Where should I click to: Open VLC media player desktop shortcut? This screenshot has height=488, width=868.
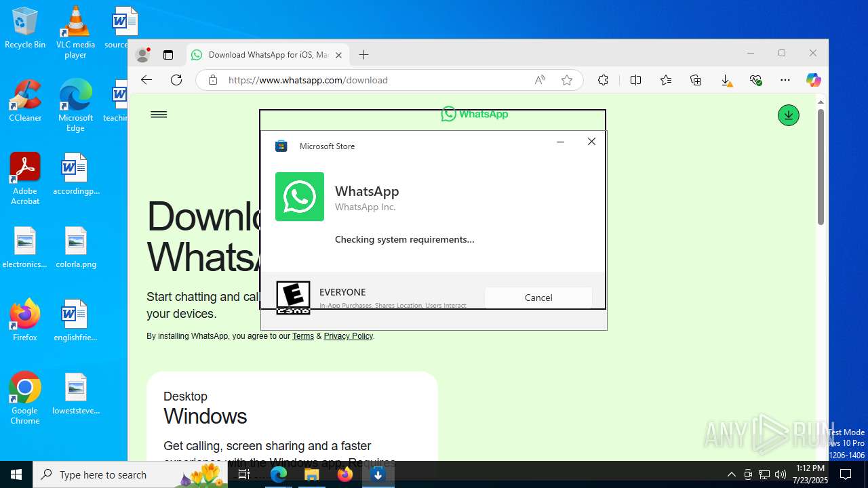[75, 33]
